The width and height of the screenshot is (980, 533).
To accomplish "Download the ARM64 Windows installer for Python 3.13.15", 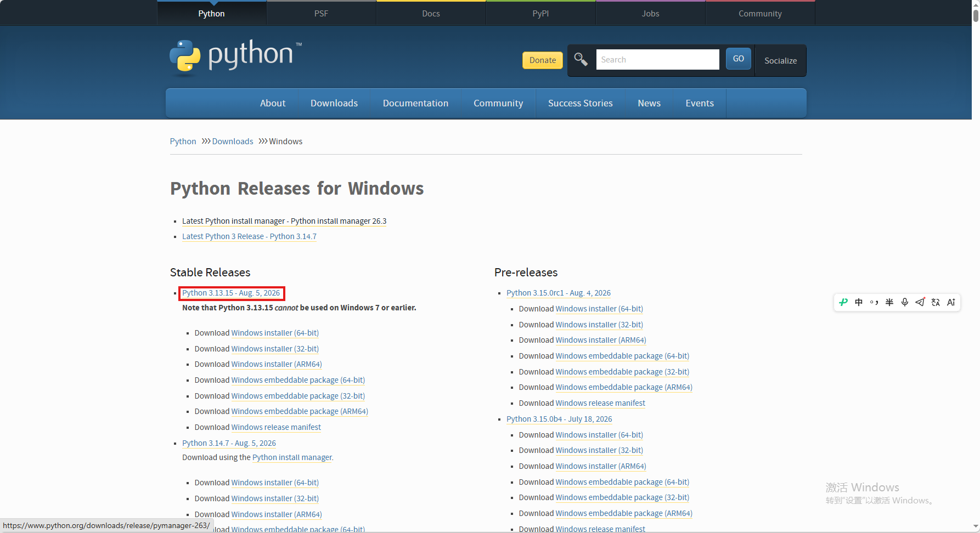I will point(277,364).
